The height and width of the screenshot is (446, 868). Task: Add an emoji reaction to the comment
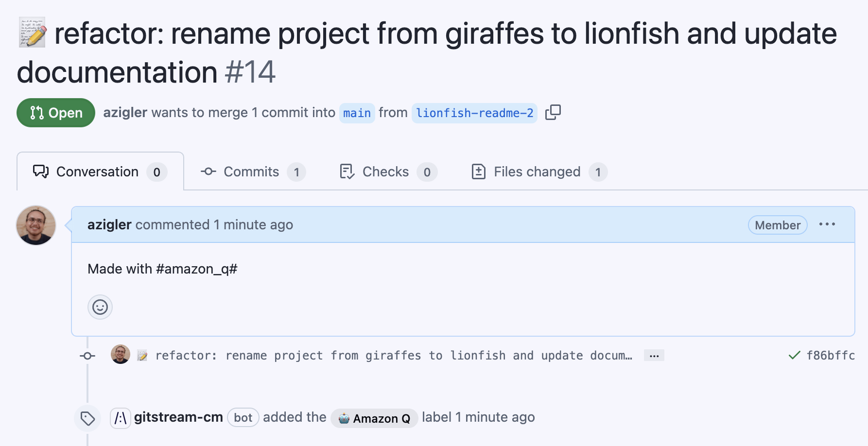tap(100, 307)
